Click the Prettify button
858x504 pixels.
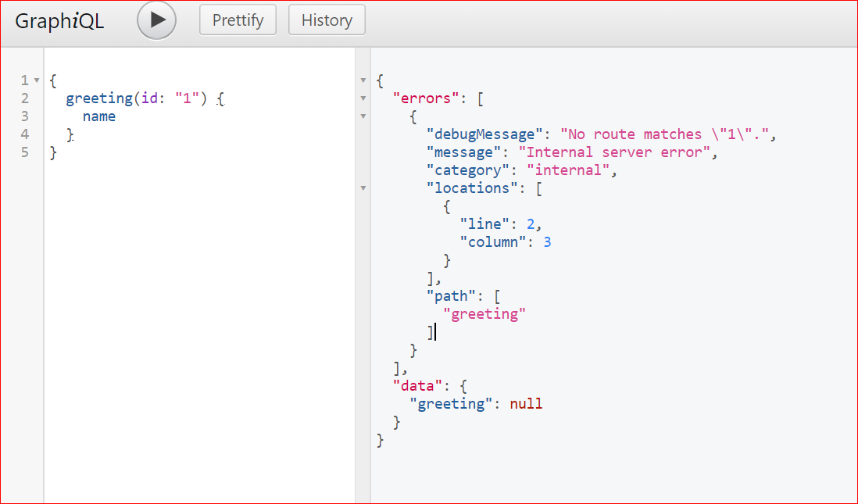point(238,20)
